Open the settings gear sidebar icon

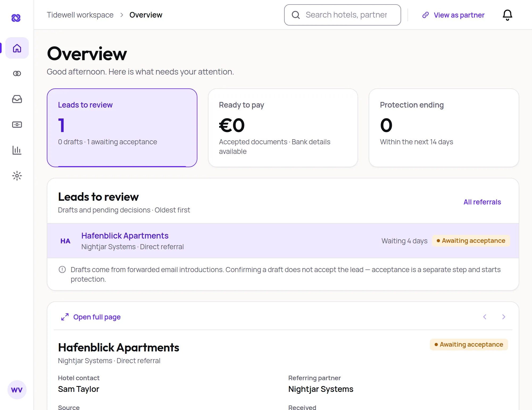pyautogui.click(x=17, y=176)
